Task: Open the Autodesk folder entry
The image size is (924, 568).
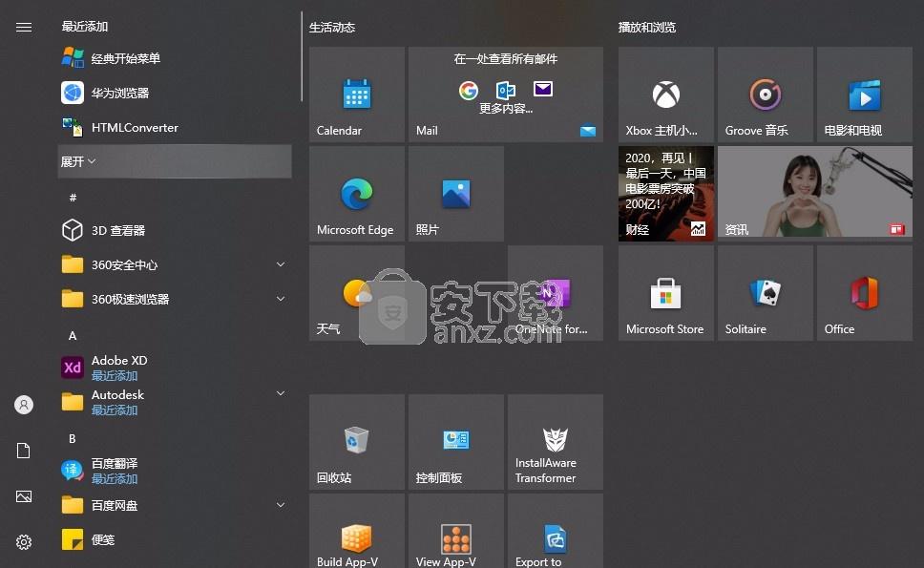Action: (175, 402)
